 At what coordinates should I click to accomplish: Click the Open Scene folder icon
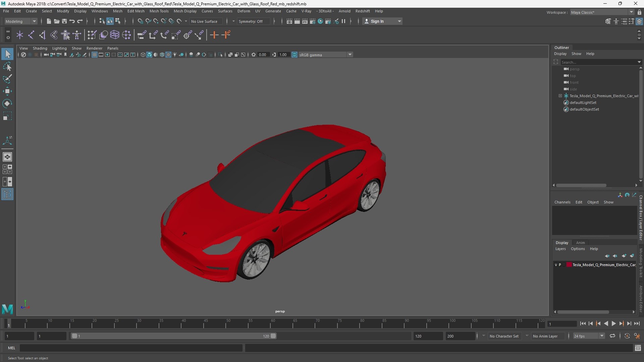pos(56,21)
